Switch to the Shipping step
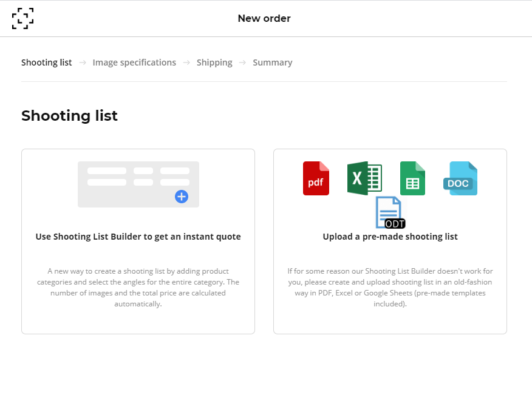This screenshot has height=398, width=532. 214,62
